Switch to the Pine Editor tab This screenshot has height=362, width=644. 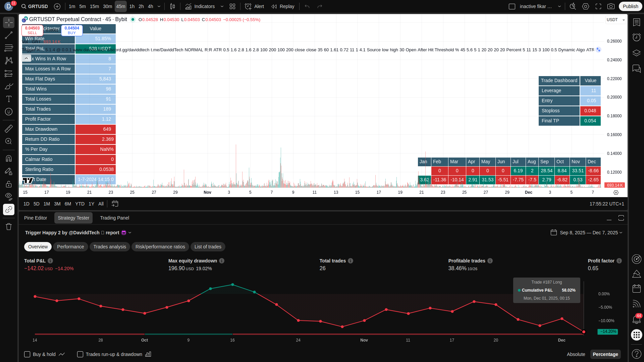point(36,218)
